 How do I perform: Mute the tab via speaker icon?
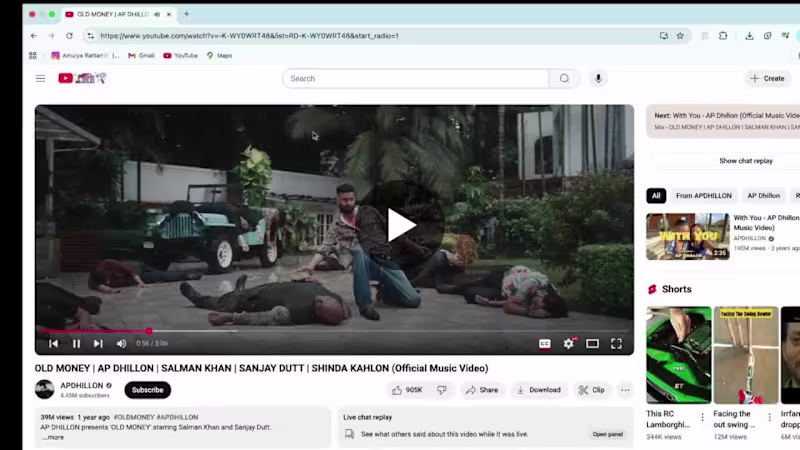point(157,14)
